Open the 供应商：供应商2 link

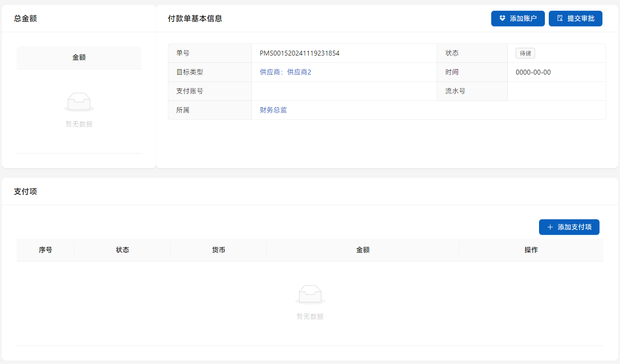point(285,72)
